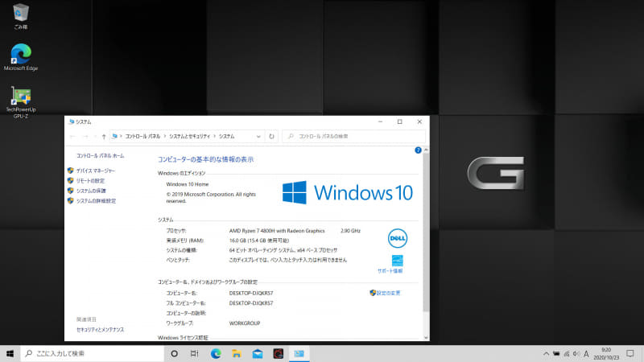Go forward in the System window
Viewport: 644px width, 362px height.
(x=85, y=136)
